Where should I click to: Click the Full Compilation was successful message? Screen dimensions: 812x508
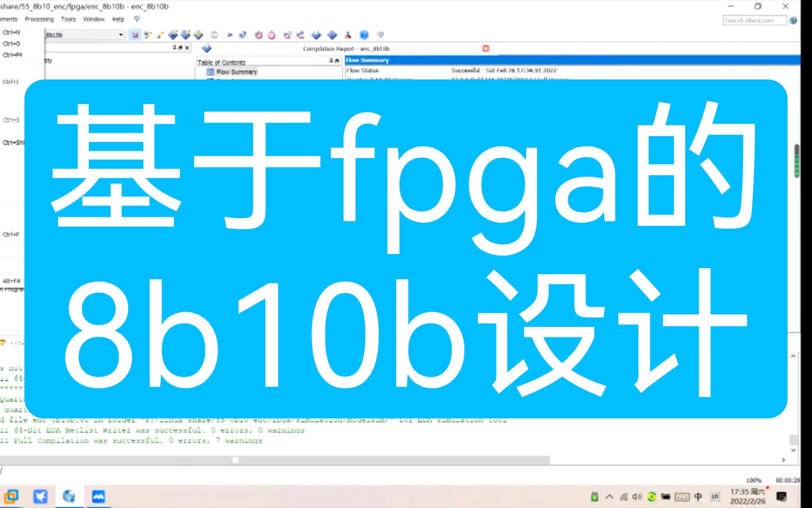point(131,441)
